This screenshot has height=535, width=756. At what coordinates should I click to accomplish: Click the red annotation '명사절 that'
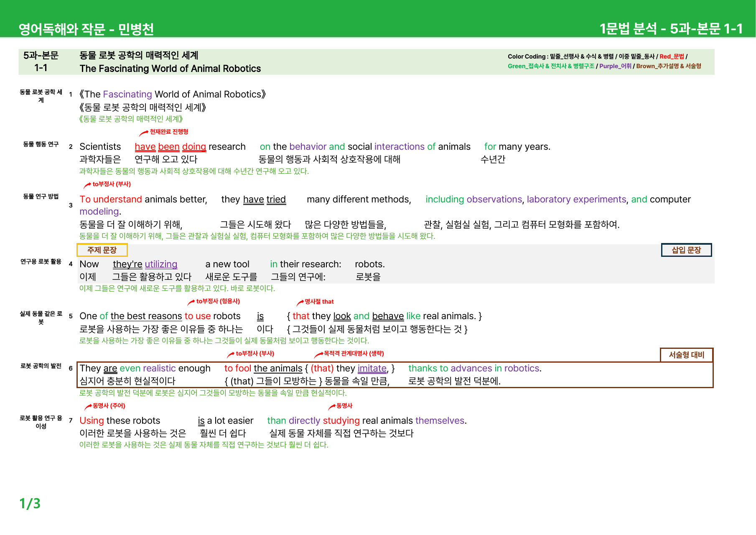(319, 302)
